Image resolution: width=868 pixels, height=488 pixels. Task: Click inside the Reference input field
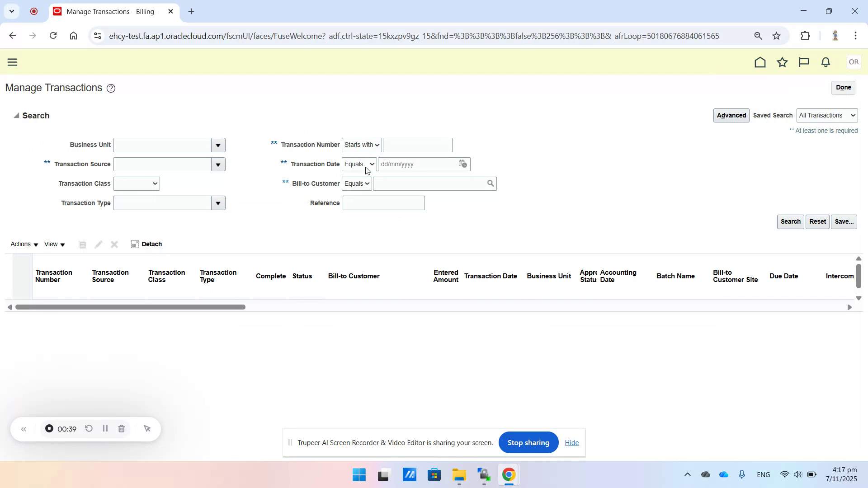coord(383,203)
